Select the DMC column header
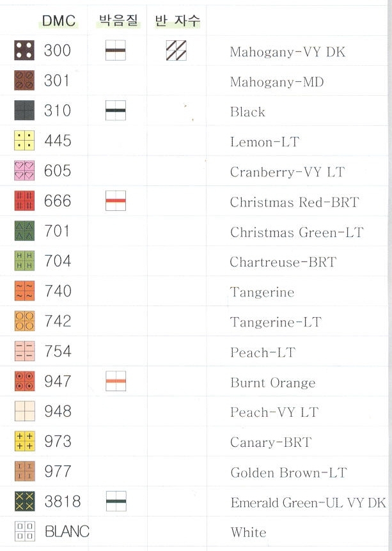Viewport: 392px width, 551px height. click(58, 21)
